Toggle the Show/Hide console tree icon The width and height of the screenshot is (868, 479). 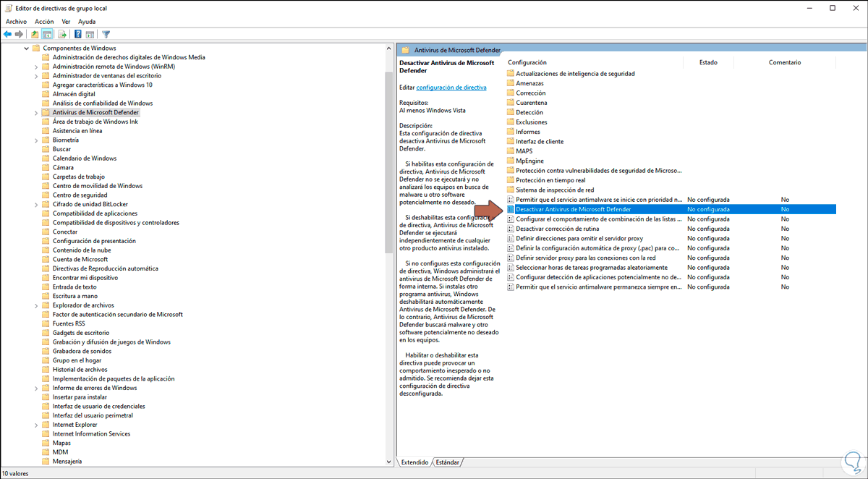pyautogui.click(x=48, y=34)
